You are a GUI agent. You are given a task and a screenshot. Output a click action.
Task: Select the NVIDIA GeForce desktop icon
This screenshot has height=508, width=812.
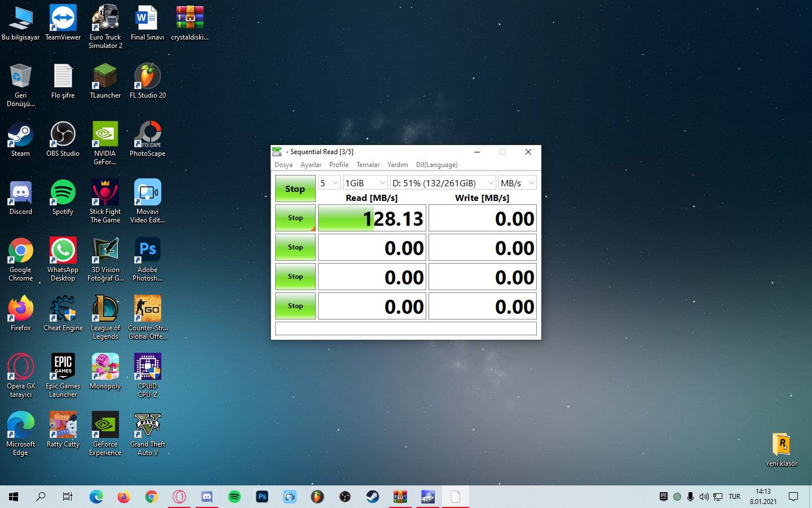pos(105,143)
